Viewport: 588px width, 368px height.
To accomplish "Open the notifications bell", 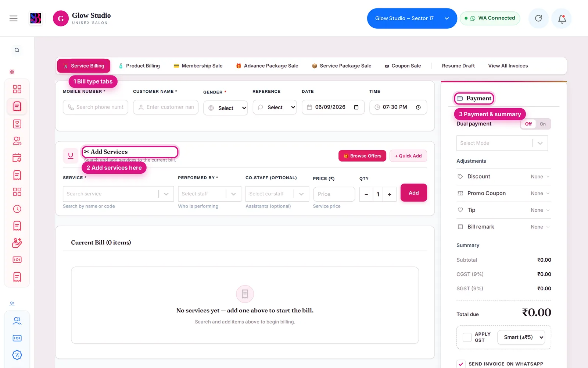I will click(x=562, y=18).
